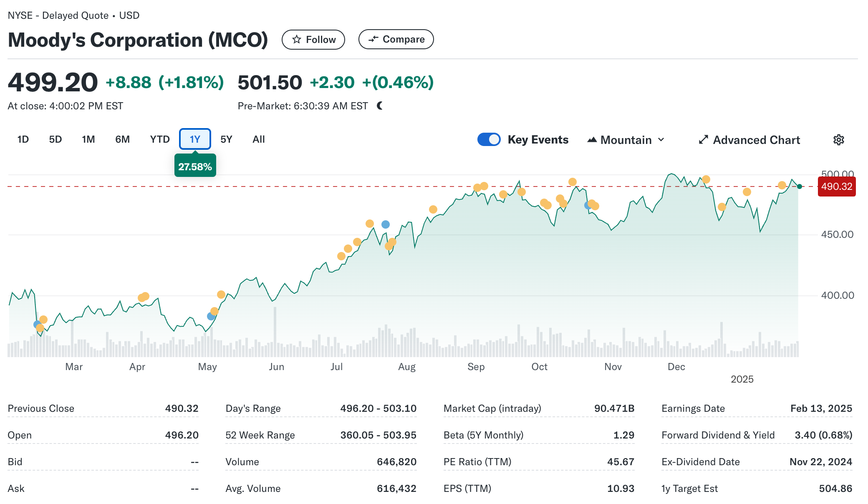Open chart settings gear icon
The width and height of the screenshot is (868, 504).
[838, 140]
